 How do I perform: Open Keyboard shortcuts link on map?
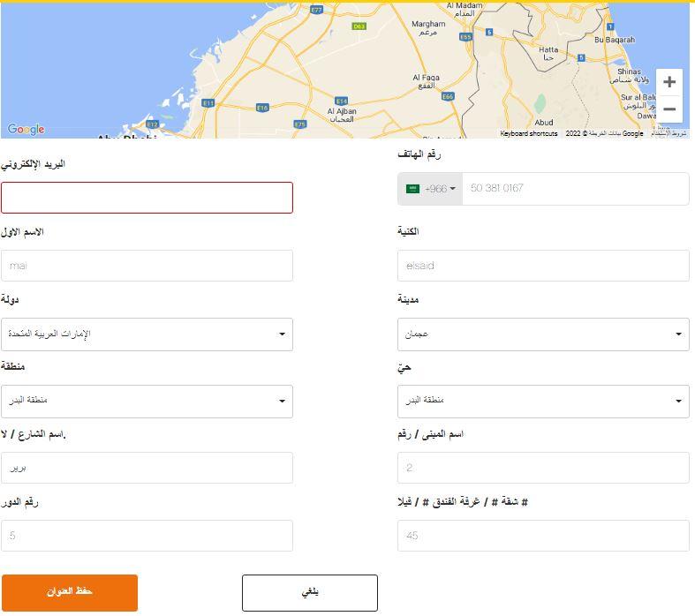[529, 134]
